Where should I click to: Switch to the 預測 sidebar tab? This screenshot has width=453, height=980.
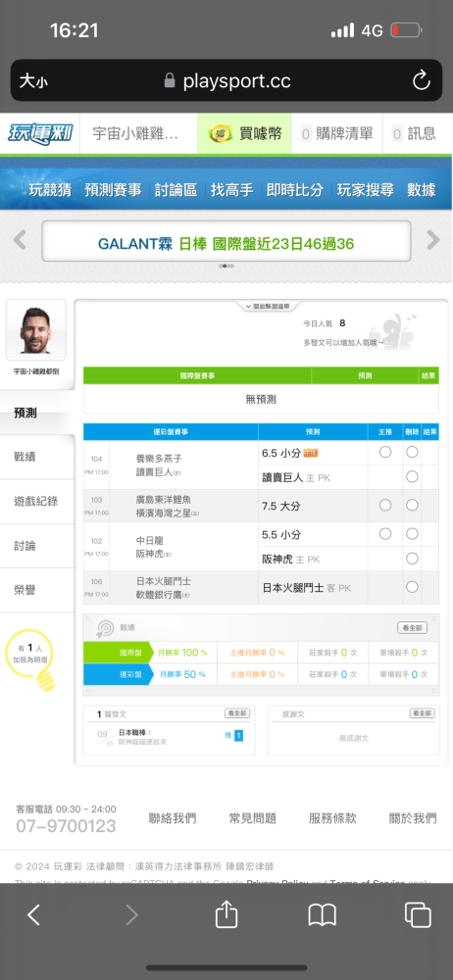(37, 414)
